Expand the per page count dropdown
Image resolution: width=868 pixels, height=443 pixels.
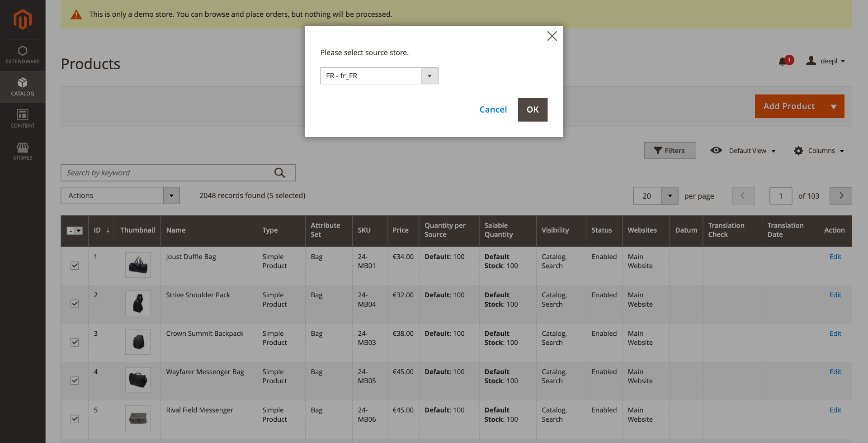pos(670,196)
